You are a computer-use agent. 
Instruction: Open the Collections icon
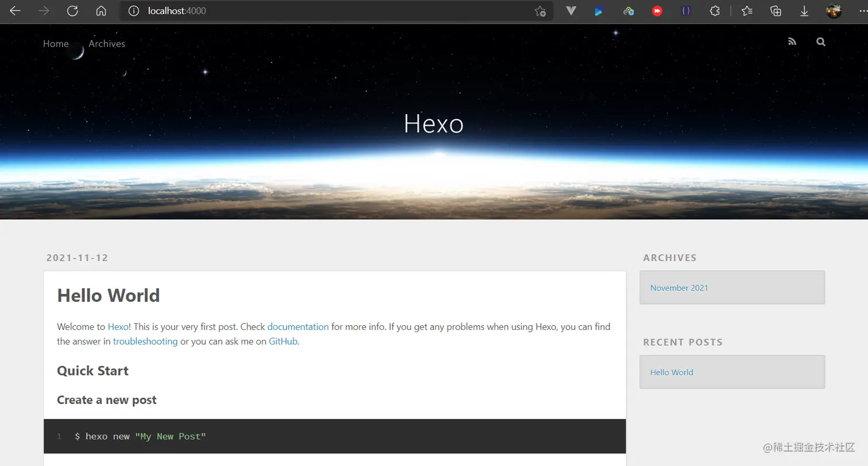point(776,11)
